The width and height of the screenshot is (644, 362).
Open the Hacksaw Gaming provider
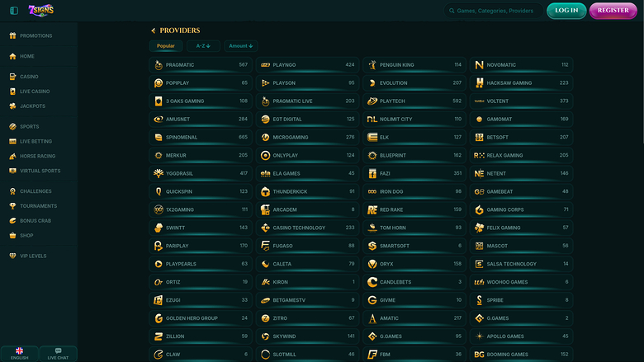coord(521,82)
